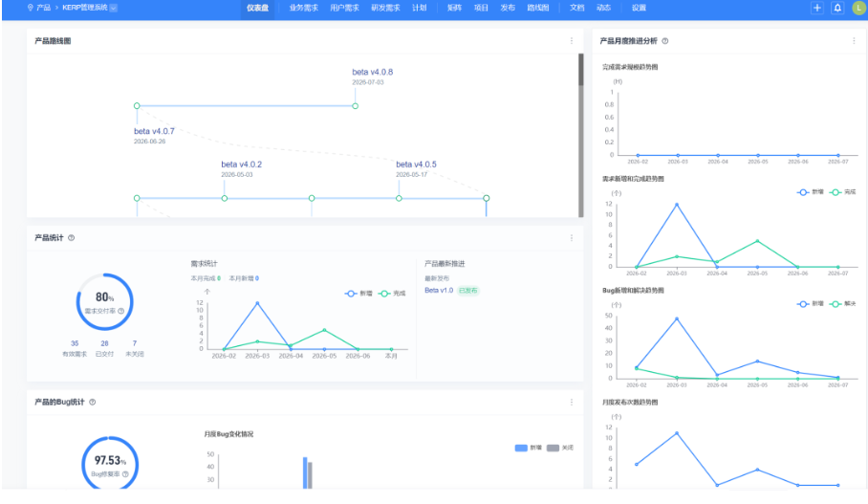The image size is (868, 504).
Task: Click help icon next to 产品统计
Action: pyautogui.click(x=72, y=238)
